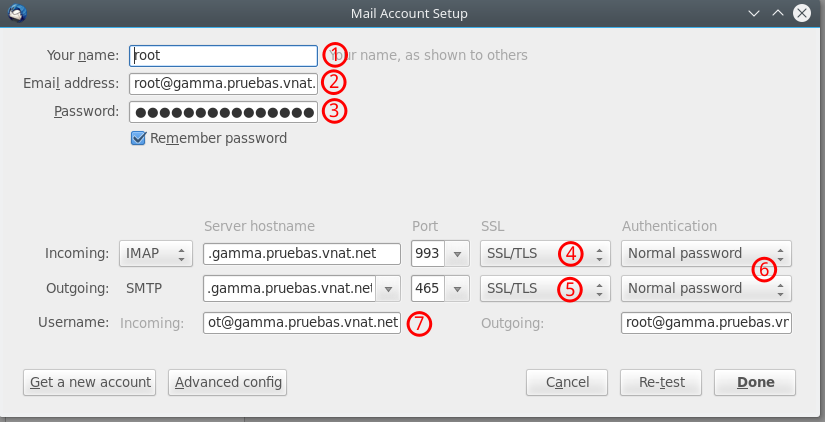The height and width of the screenshot is (422, 825).
Task: Open the outgoing SSL/TLS selector
Action: pos(545,288)
